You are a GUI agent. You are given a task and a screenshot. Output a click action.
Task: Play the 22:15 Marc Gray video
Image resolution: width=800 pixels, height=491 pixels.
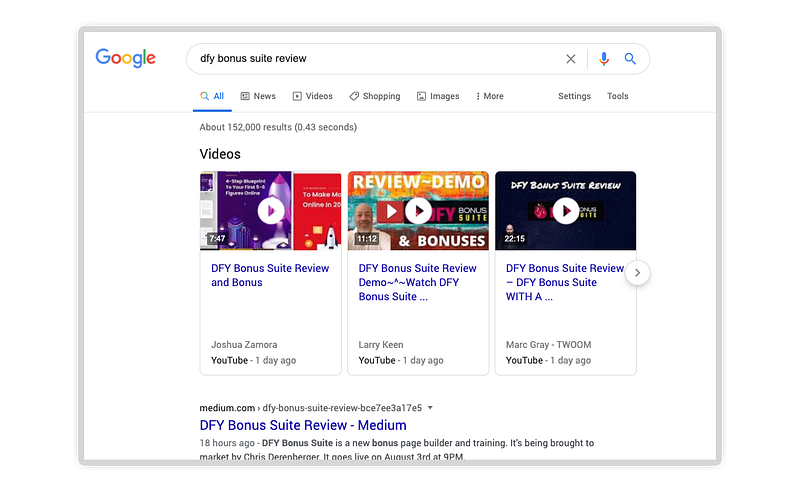tap(566, 210)
